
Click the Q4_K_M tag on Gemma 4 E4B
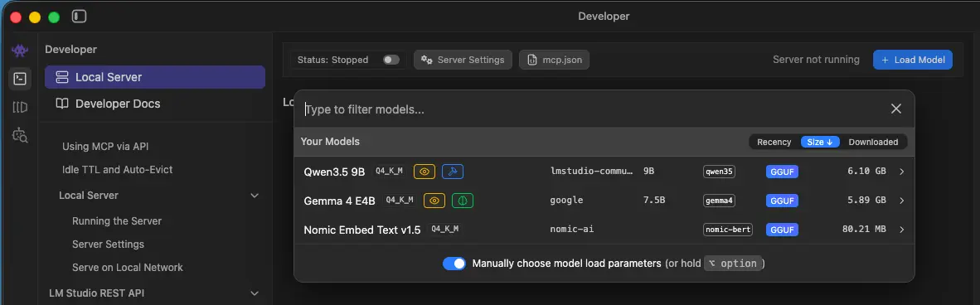(400, 200)
